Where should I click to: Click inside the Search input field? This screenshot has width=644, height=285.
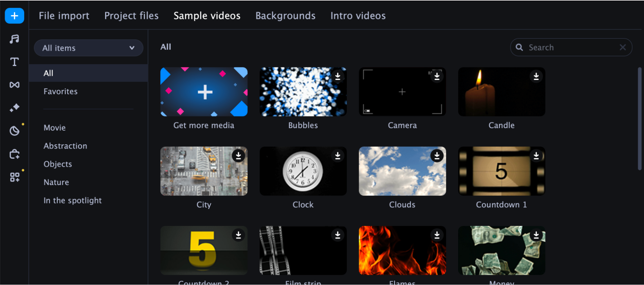point(571,47)
